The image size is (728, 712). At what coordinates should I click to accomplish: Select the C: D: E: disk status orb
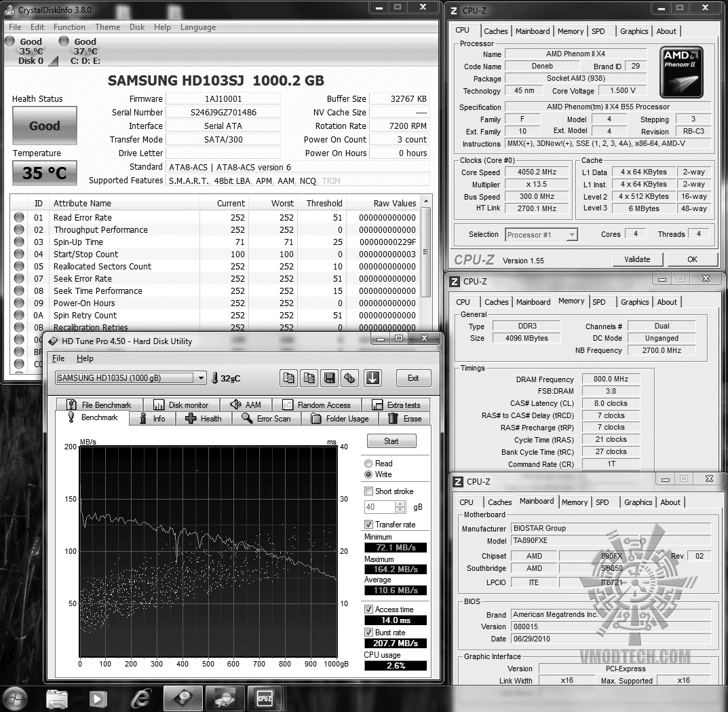point(64,41)
